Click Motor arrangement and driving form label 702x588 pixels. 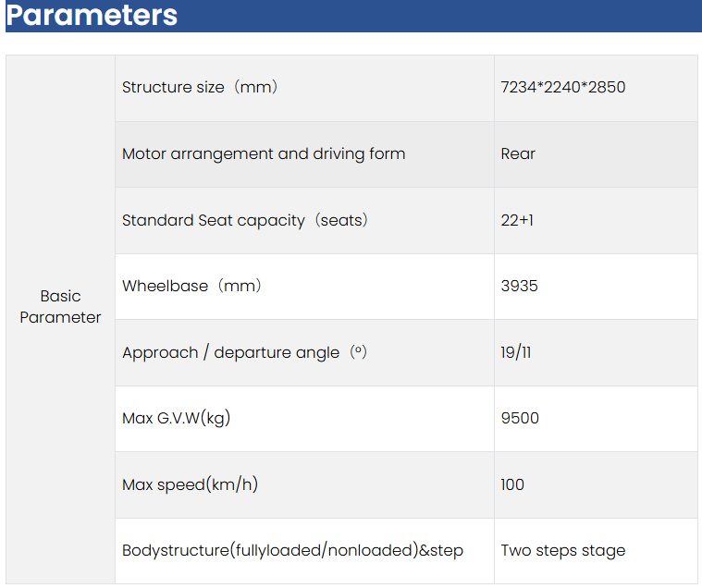[264, 154]
